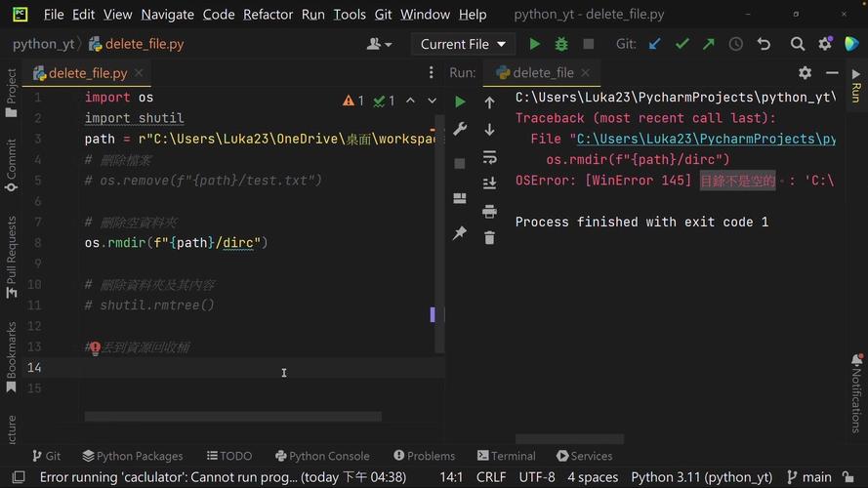Open the editor tabs more options menu

click(x=431, y=73)
